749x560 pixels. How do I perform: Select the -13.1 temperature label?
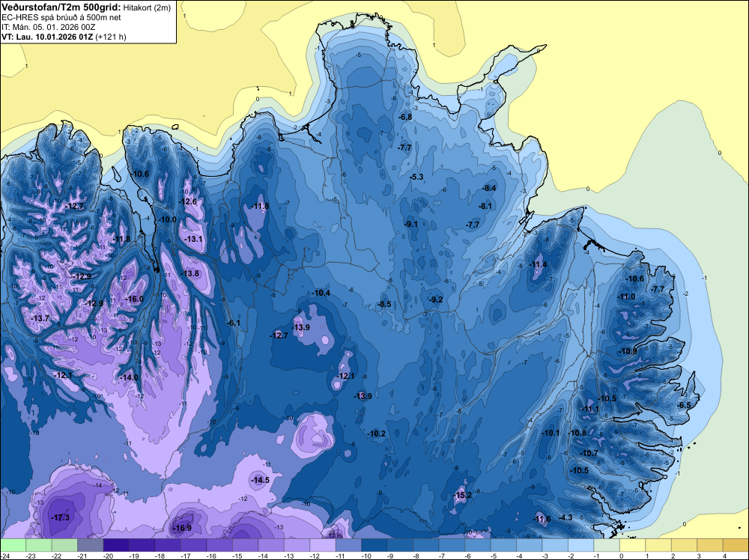[193, 239]
